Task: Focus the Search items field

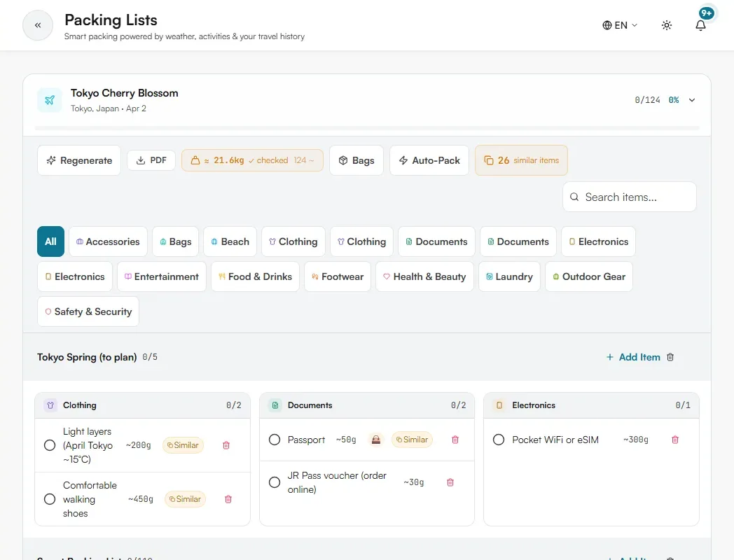Action: pyautogui.click(x=629, y=197)
